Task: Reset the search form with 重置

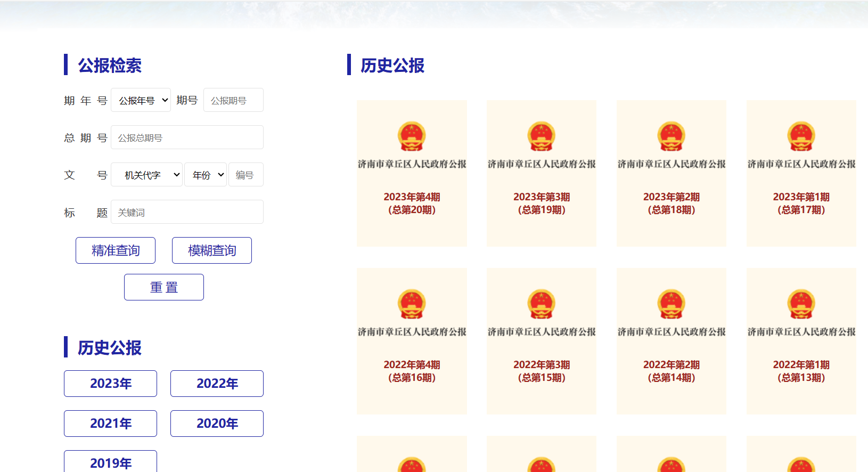Action: click(164, 287)
